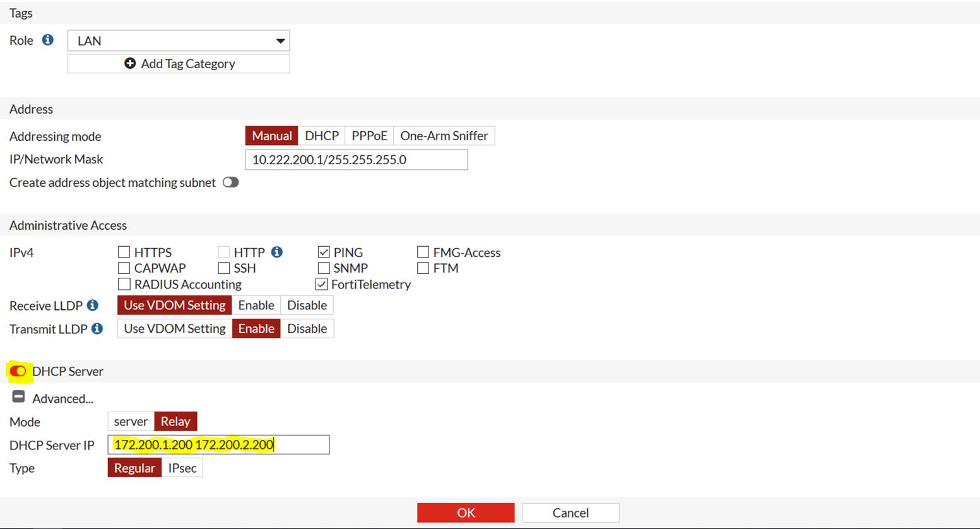Image resolution: width=980 pixels, height=529 pixels.
Task: Select IPsec as DHCP type
Action: click(x=182, y=468)
